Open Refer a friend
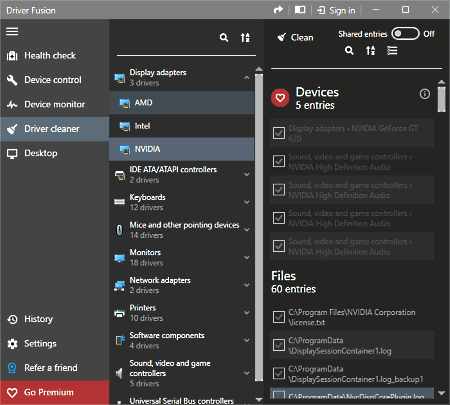Viewport: 450px width, 405px height. coord(54,368)
